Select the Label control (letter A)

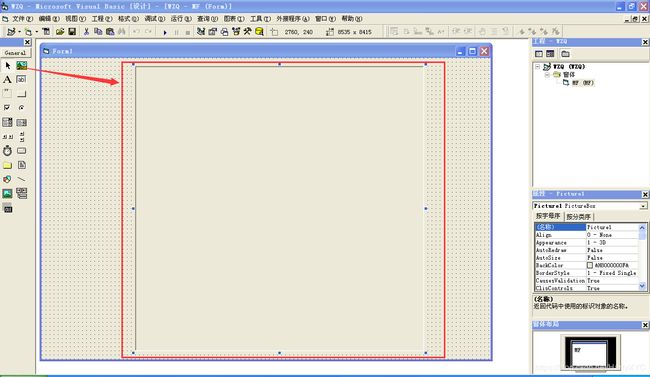(x=7, y=80)
